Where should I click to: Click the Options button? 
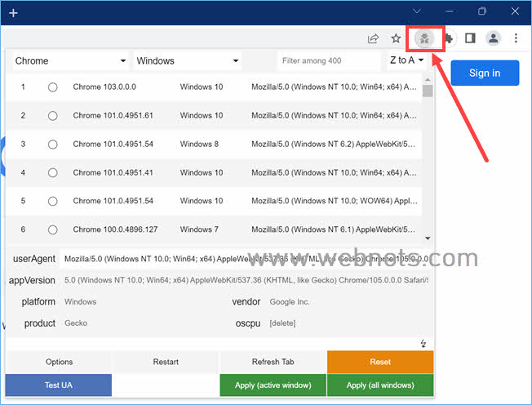[59, 362]
